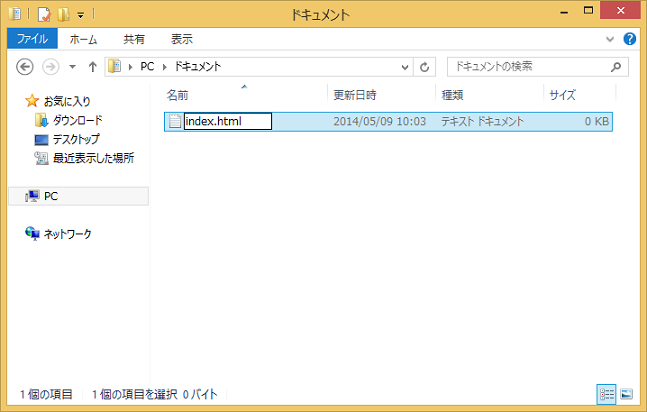Sort files by 更新日時 column header
This screenshot has height=412, width=647.
[354, 95]
